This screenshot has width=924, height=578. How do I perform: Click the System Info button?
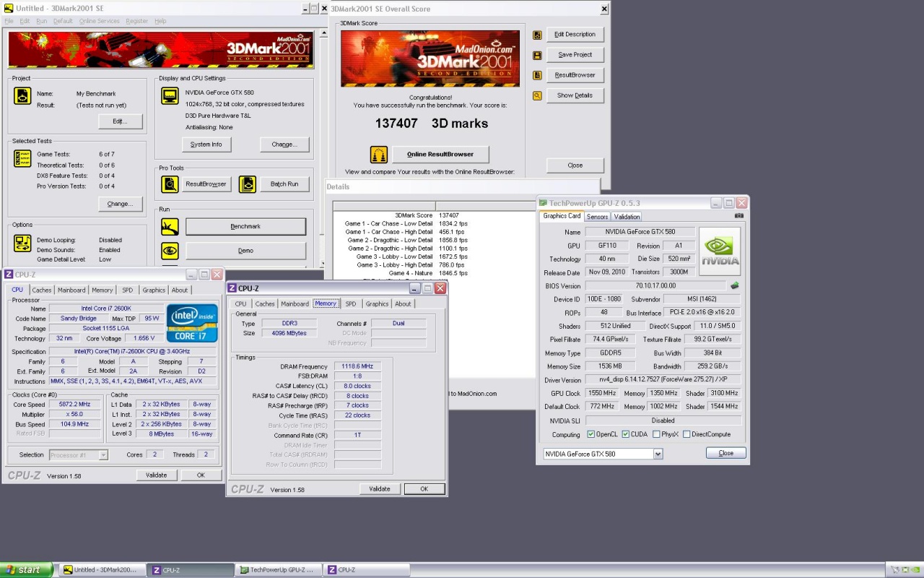tap(206, 144)
